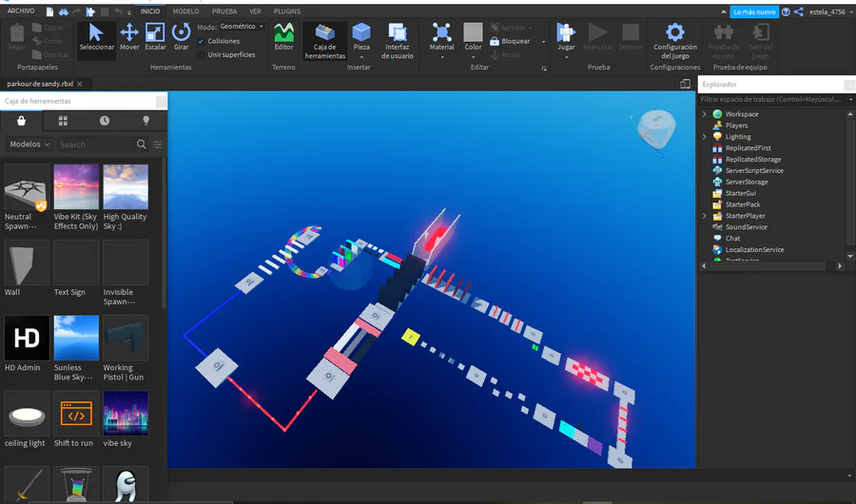Open the Color dropdown arrow
The height and width of the screenshot is (504, 856).
tap(473, 57)
